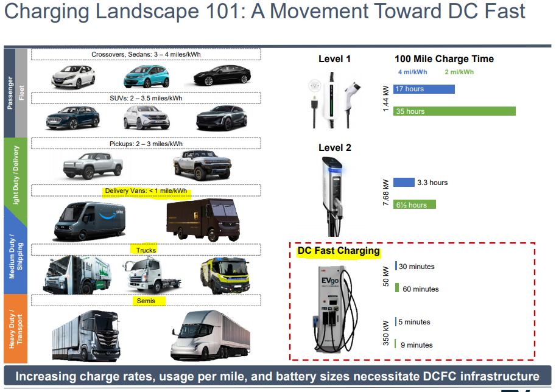The image size is (559, 392).
Task: Click the Level 1 charger cable image
Action: (334, 100)
